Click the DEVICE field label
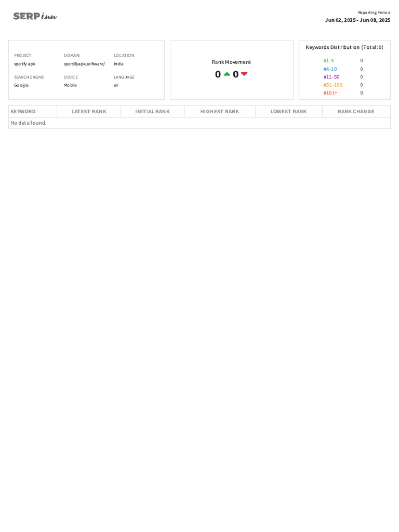This screenshot has width=399, height=532. [x=71, y=77]
